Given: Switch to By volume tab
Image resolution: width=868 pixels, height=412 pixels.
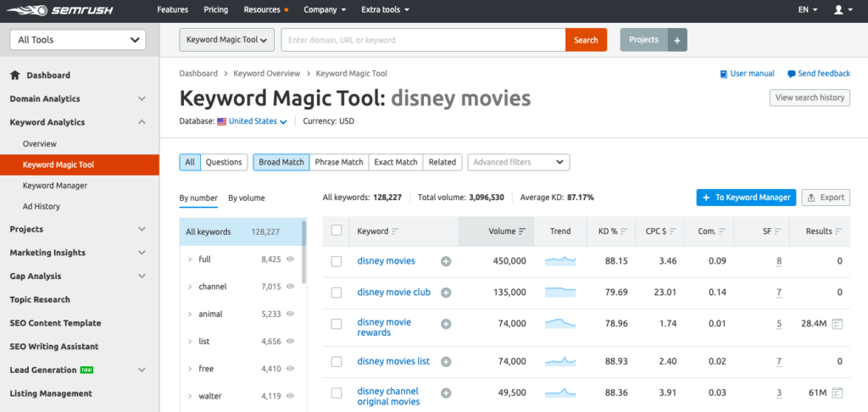Looking at the screenshot, I should point(247,198).
